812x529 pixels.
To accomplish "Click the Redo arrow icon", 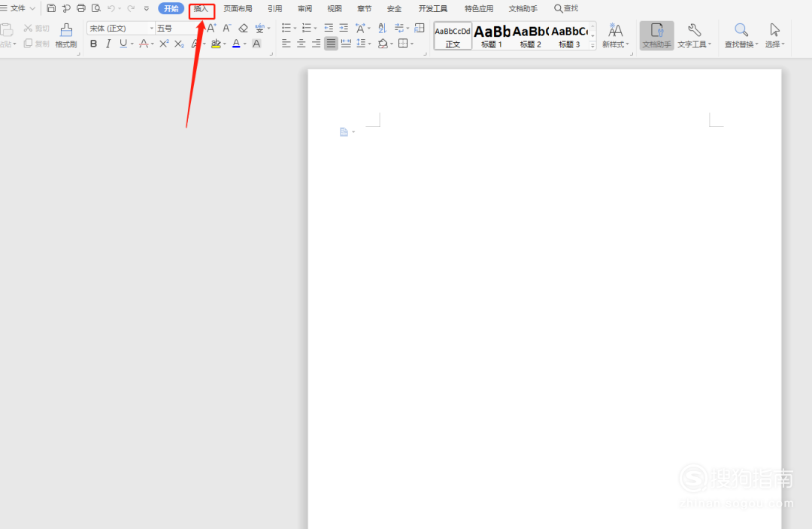I will pos(131,8).
